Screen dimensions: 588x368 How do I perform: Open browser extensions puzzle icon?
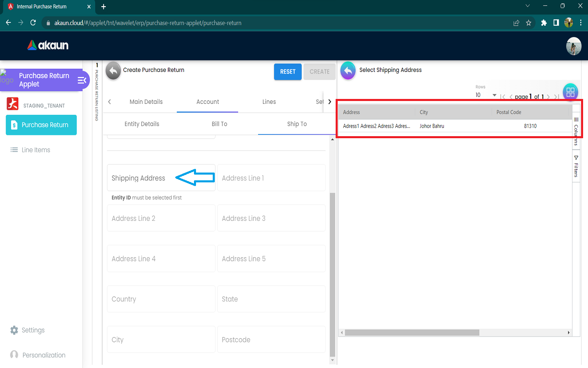point(543,23)
